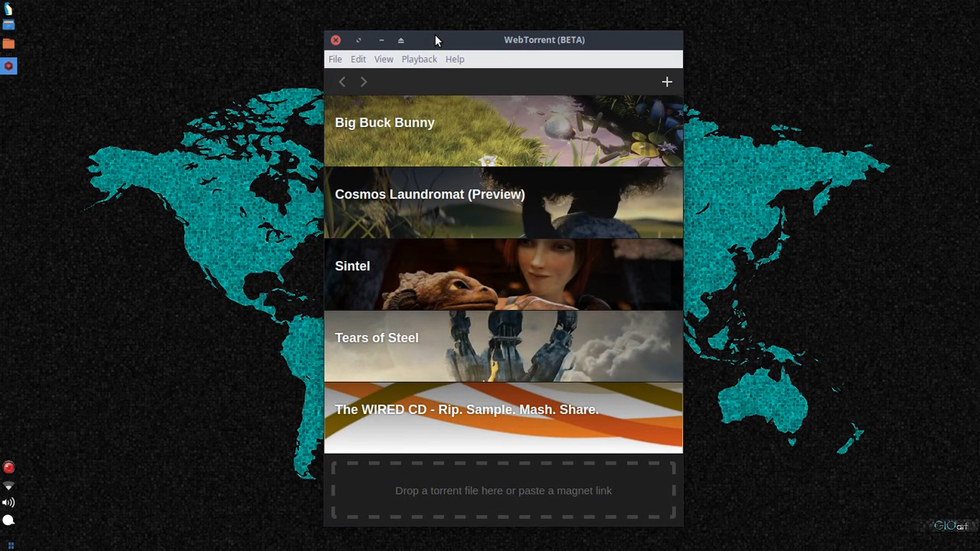
Task: Open the Wi-Fi network tray icon
Action: coord(8,486)
